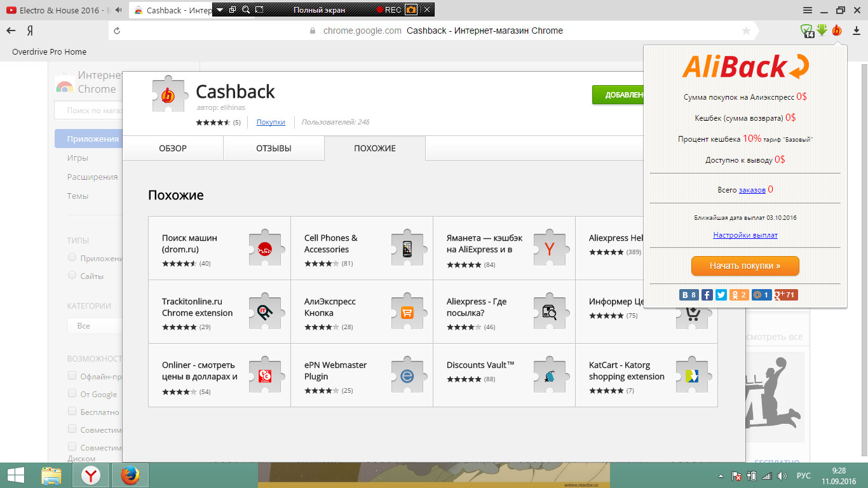This screenshot has height=488, width=868.
Task: Click the Cashback extension puzzle logo
Action: pyautogui.click(x=169, y=95)
